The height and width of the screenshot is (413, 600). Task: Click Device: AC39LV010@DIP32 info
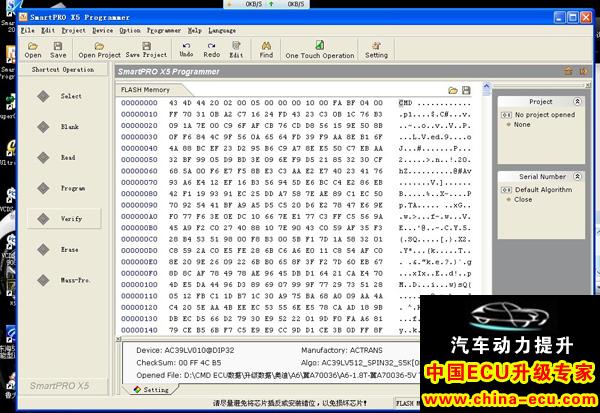(185, 350)
